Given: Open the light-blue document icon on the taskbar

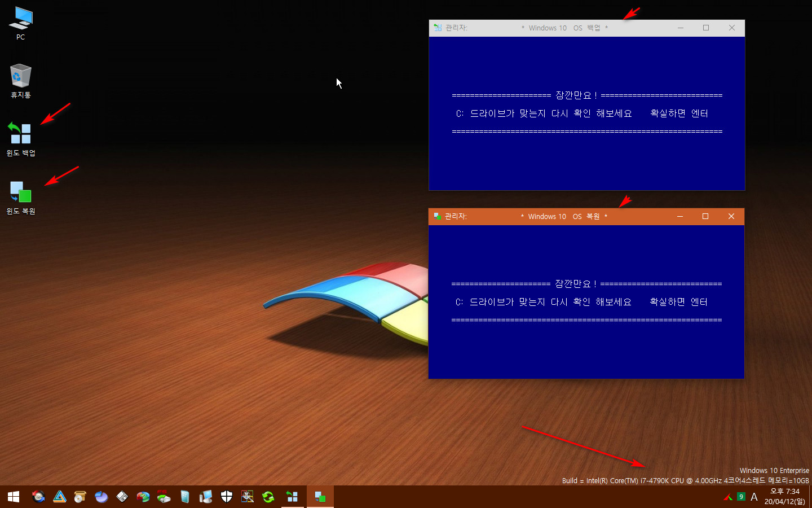Looking at the screenshot, I should (185, 497).
